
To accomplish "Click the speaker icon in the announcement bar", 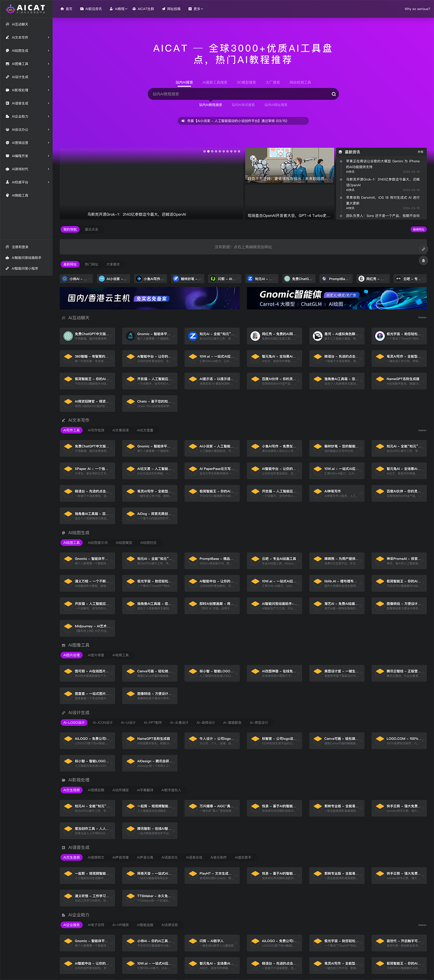I will click(x=183, y=121).
